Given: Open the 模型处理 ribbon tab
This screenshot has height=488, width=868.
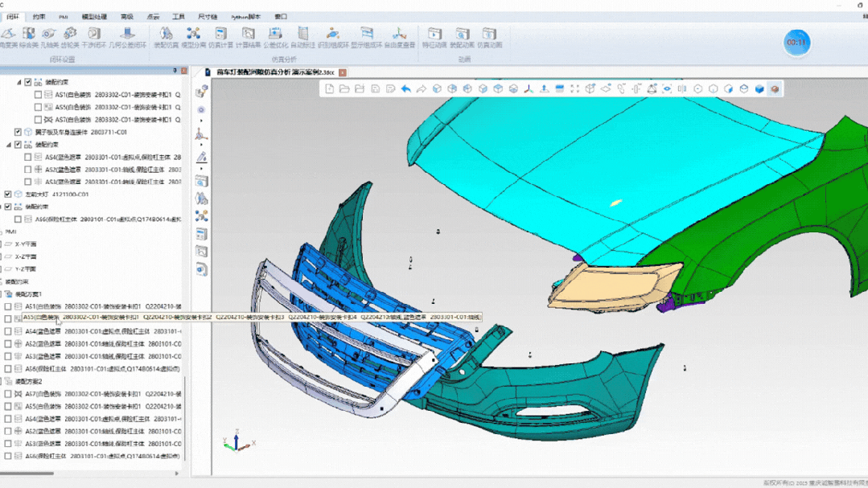Looking at the screenshot, I should coord(94,17).
